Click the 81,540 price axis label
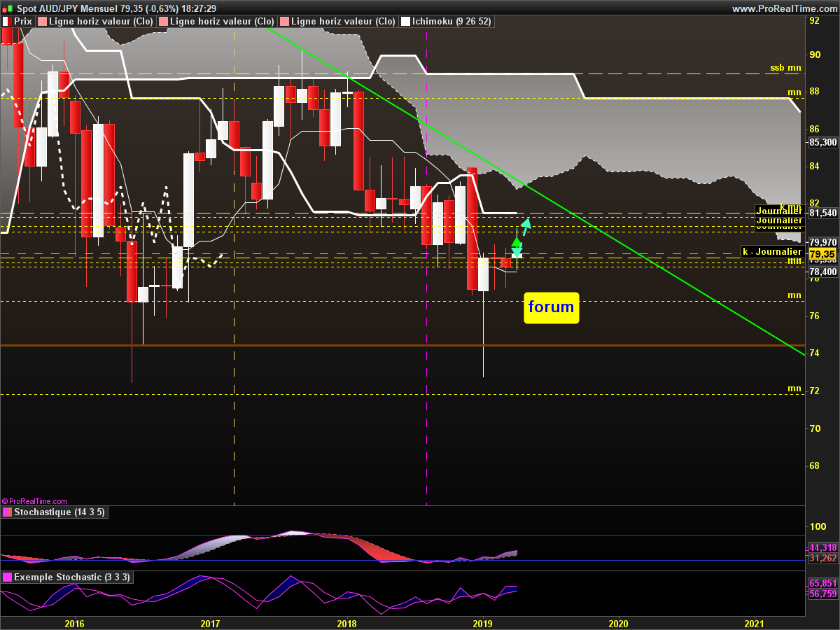This screenshot has height=630, width=840. click(822, 213)
